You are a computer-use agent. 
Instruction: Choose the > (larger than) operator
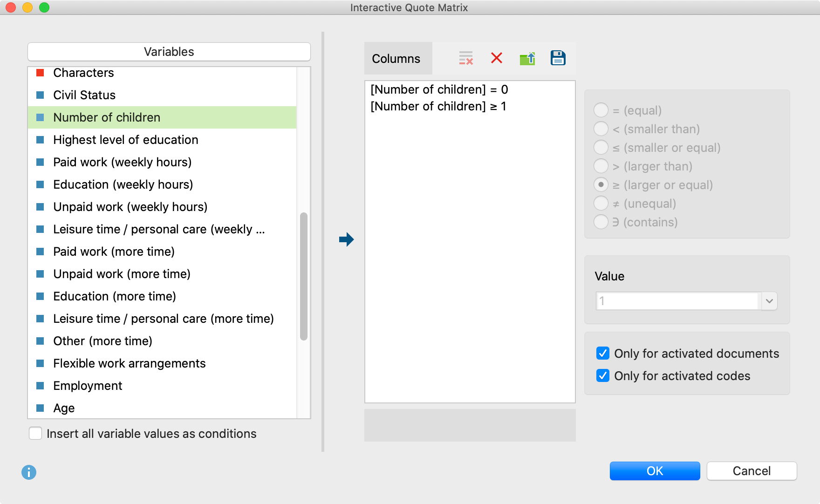[601, 166]
